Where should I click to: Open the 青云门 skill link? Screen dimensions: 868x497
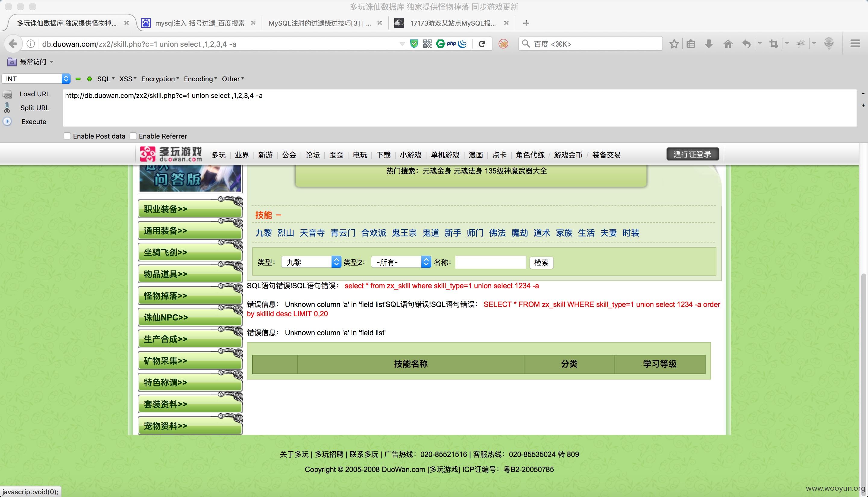point(343,233)
